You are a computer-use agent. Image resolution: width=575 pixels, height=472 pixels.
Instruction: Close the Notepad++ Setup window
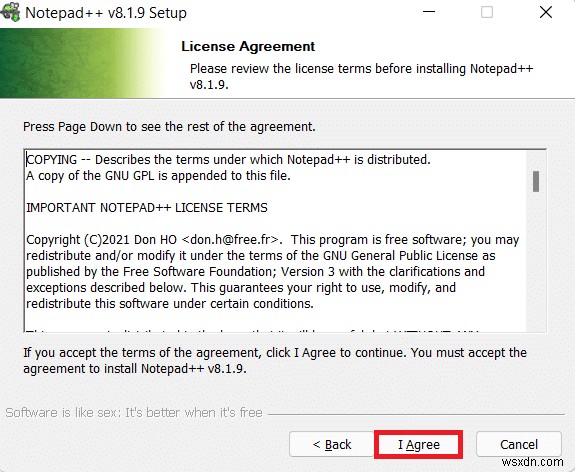[546, 12]
